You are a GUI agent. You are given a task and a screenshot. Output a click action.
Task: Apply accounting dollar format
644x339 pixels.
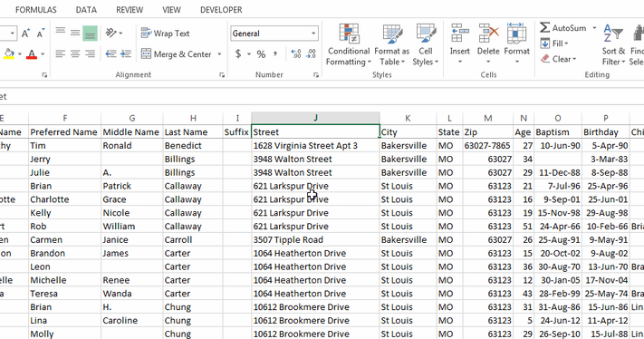(x=238, y=54)
